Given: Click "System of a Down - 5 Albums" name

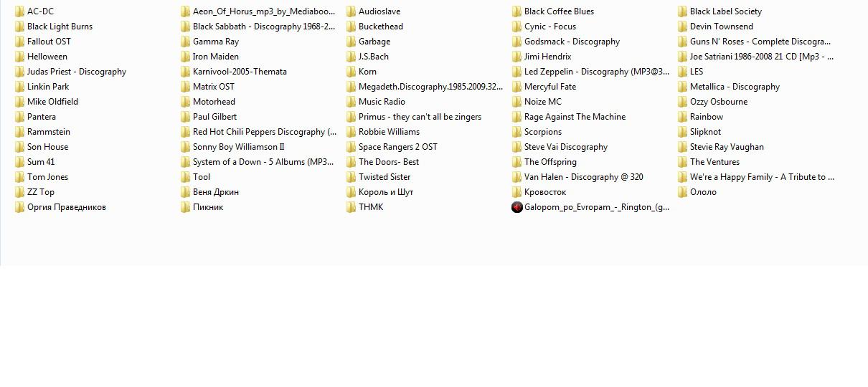Looking at the screenshot, I should pyautogui.click(x=263, y=162).
